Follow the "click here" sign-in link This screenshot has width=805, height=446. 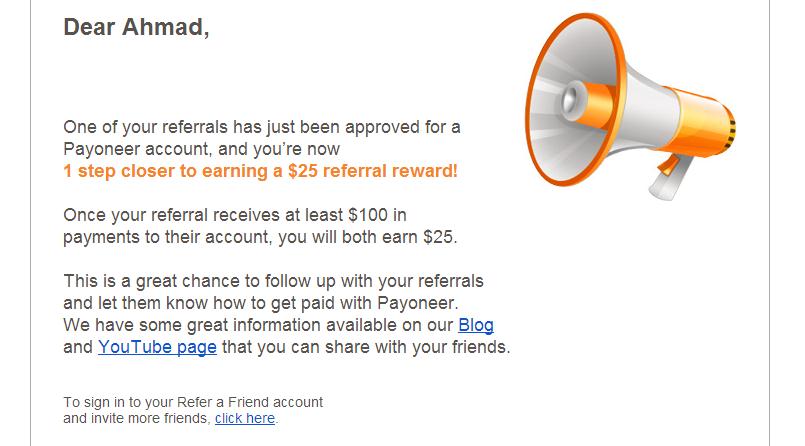click(x=245, y=418)
